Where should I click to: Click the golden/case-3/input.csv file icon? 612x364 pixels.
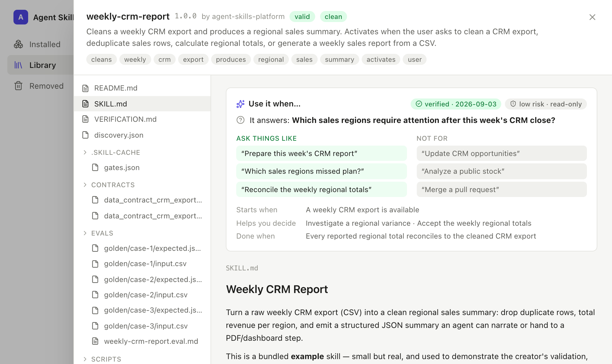pyautogui.click(x=95, y=326)
